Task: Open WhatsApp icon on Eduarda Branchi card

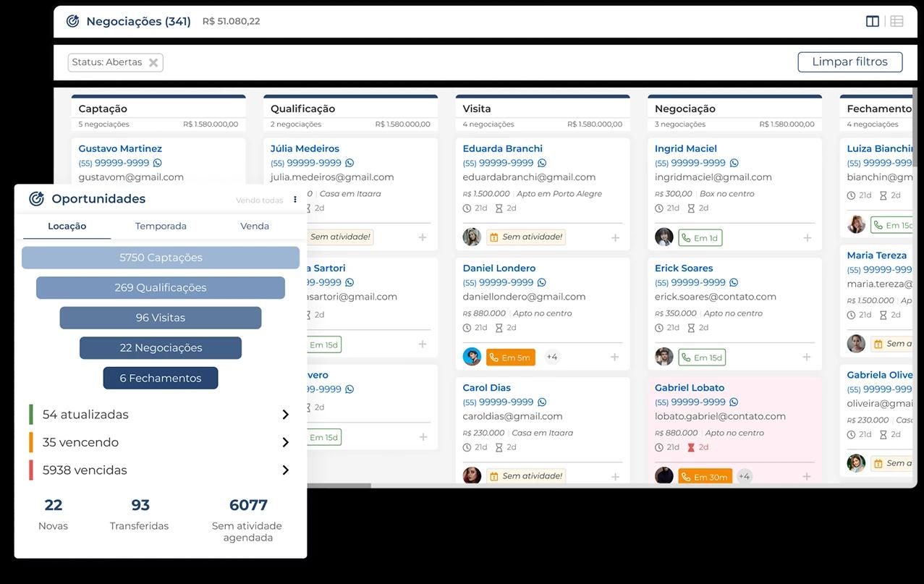Action: [x=541, y=163]
